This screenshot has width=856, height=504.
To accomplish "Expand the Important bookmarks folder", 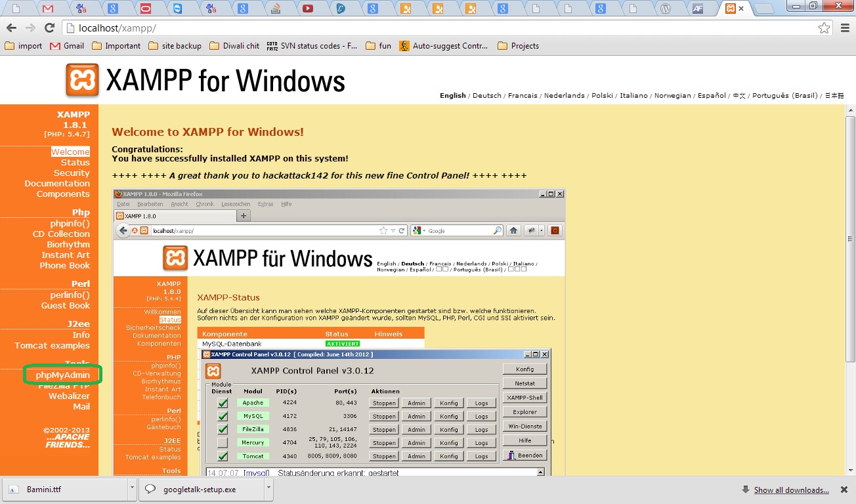I will (116, 46).
